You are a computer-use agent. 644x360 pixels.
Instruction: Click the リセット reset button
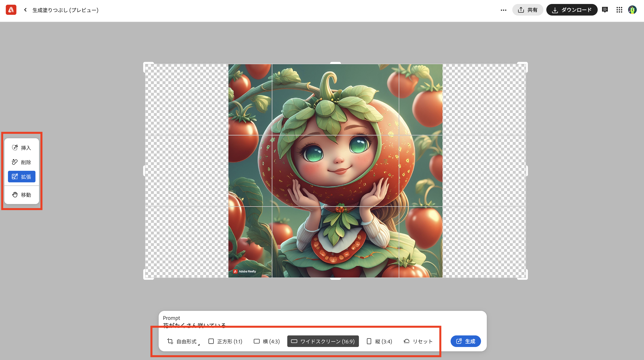(418, 341)
